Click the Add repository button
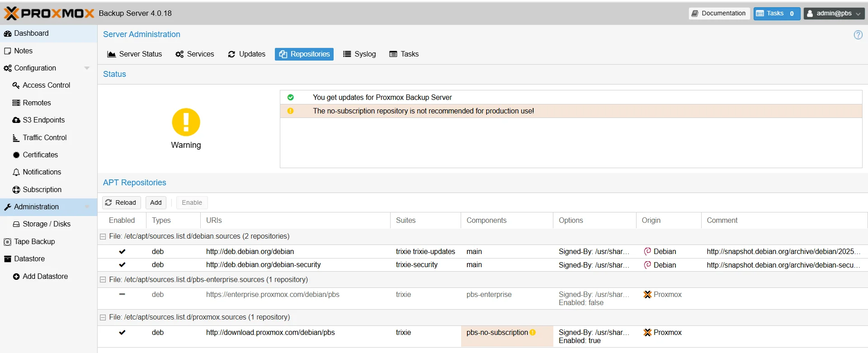The image size is (868, 353). (x=156, y=202)
